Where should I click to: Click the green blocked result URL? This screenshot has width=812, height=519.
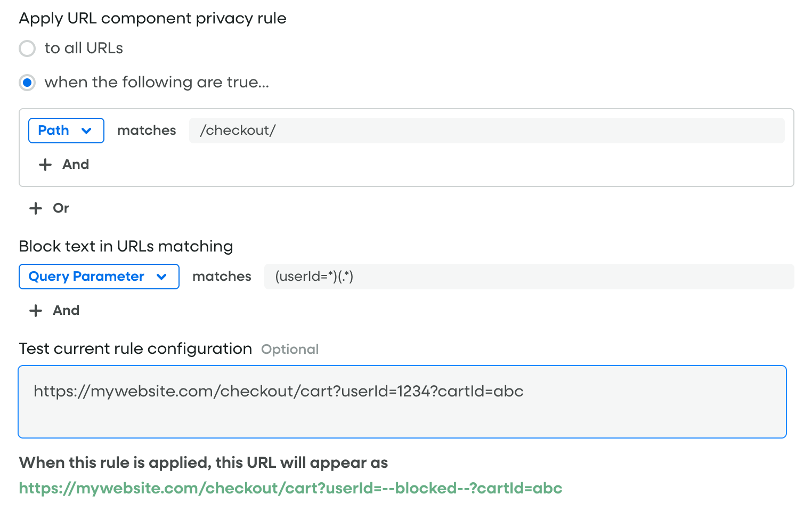point(290,489)
